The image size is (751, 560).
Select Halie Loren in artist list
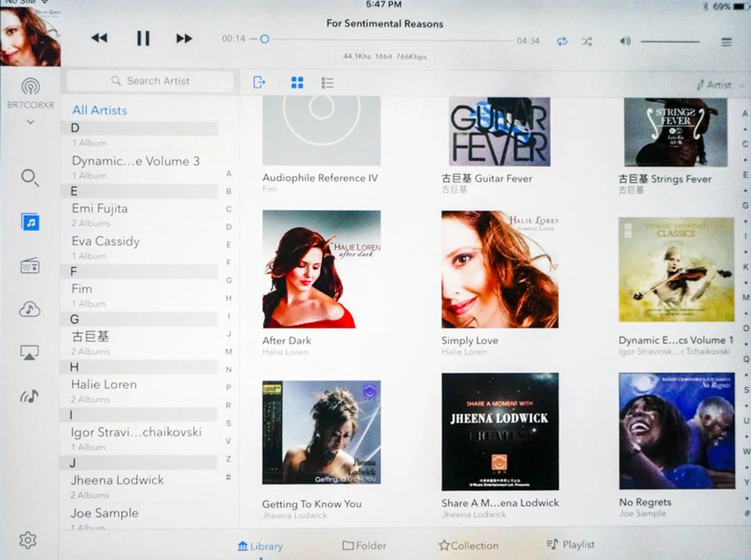104,385
